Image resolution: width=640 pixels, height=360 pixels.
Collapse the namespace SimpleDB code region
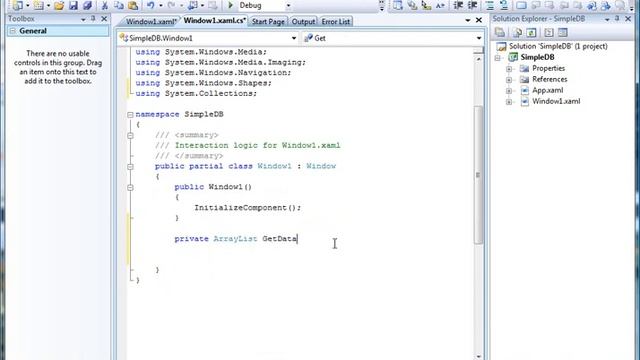130,115
